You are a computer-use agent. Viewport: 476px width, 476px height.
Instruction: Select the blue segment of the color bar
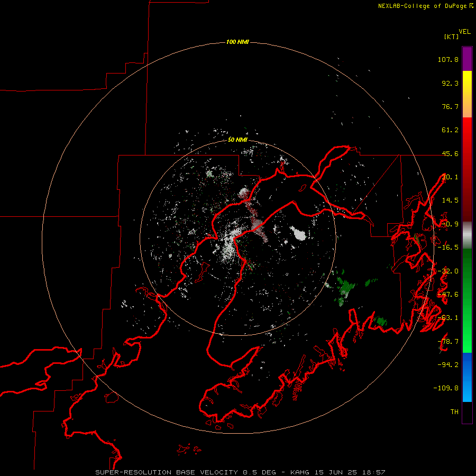pyautogui.click(x=467, y=377)
